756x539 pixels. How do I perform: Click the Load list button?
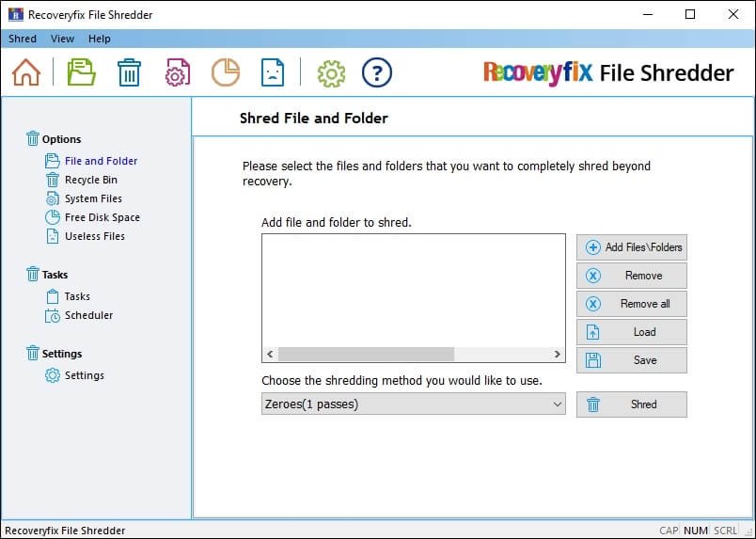click(632, 332)
